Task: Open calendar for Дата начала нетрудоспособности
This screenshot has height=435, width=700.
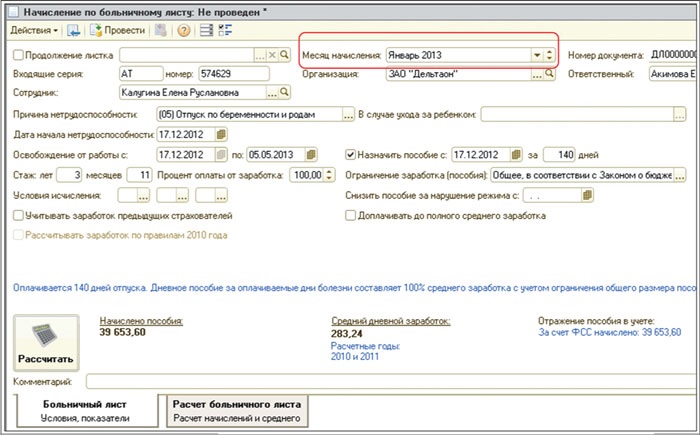Action: [222, 135]
